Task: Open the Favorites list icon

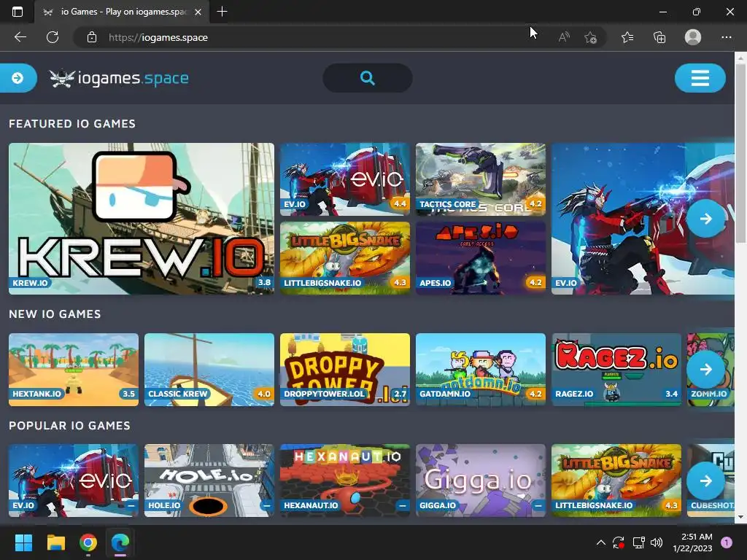Action: tap(627, 37)
